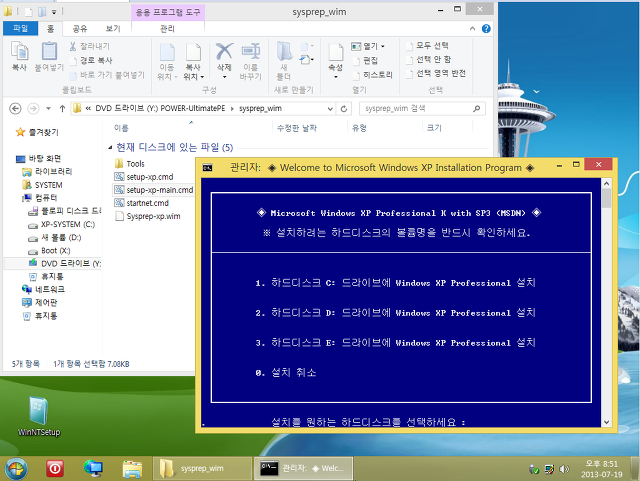Image resolution: width=640 pixels, height=481 pixels.
Task: Click History (히스토리) in the ribbon
Action: pyautogui.click(x=373, y=75)
